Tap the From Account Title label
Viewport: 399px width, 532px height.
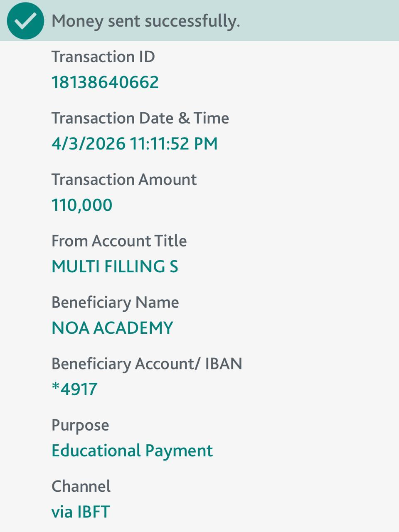coord(119,241)
